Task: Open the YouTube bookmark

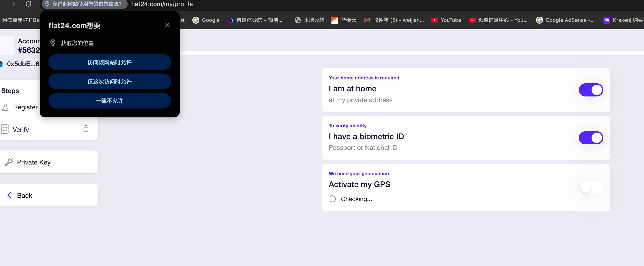Action: pyautogui.click(x=446, y=20)
